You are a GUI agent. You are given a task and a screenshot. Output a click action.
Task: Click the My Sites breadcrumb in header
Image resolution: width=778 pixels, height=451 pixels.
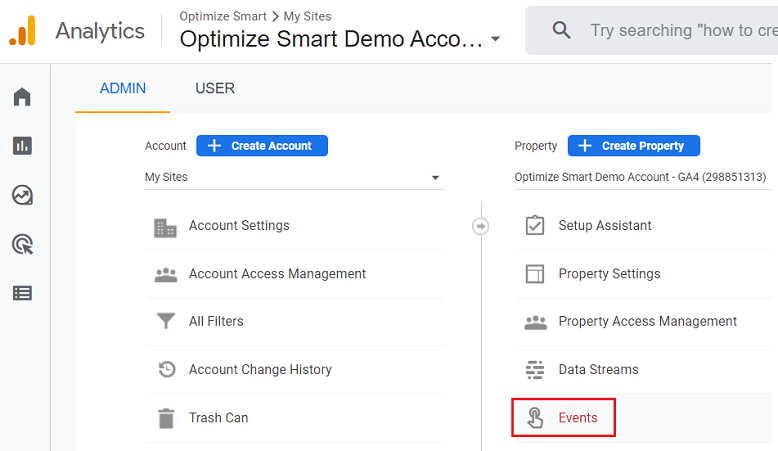coord(307,16)
